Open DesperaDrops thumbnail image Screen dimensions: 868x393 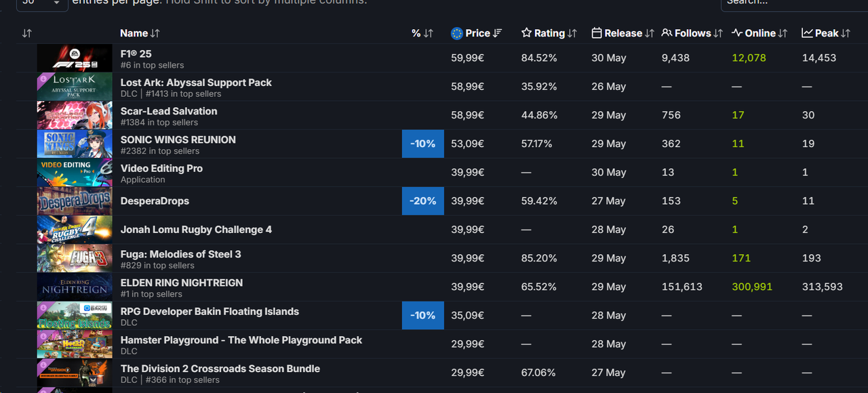coord(75,201)
